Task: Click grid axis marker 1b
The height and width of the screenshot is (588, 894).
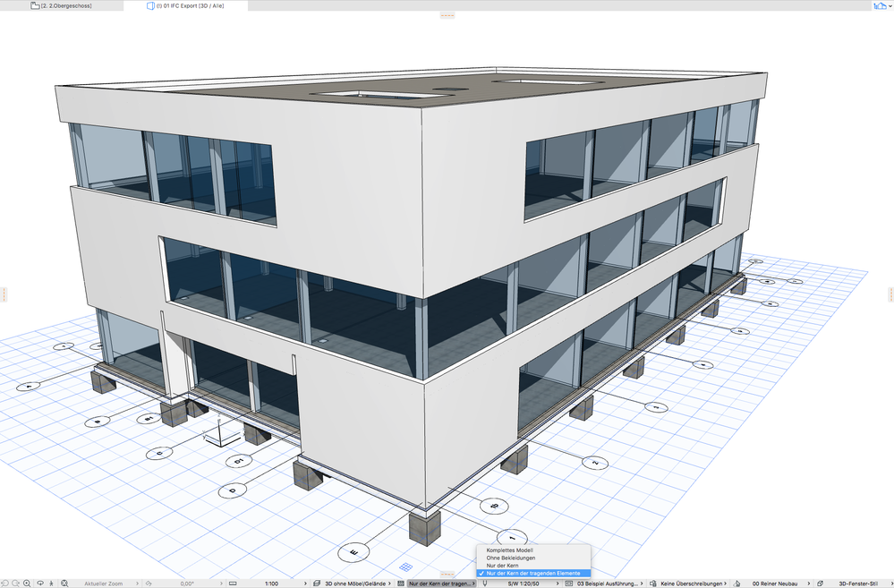Action: pos(494,506)
